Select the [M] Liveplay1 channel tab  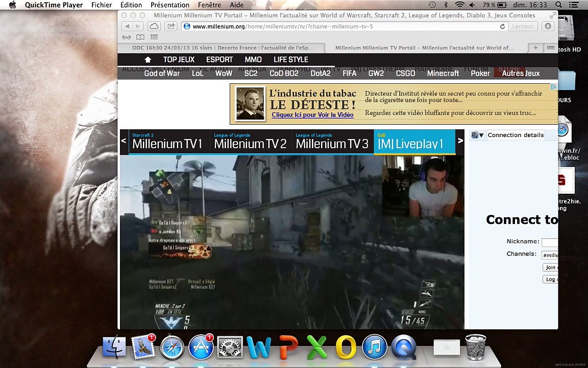[x=414, y=142]
